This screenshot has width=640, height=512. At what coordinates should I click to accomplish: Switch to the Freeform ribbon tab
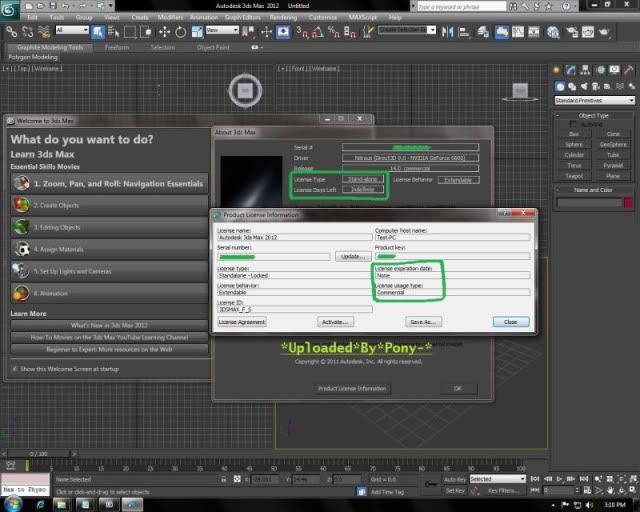point(117,47)
